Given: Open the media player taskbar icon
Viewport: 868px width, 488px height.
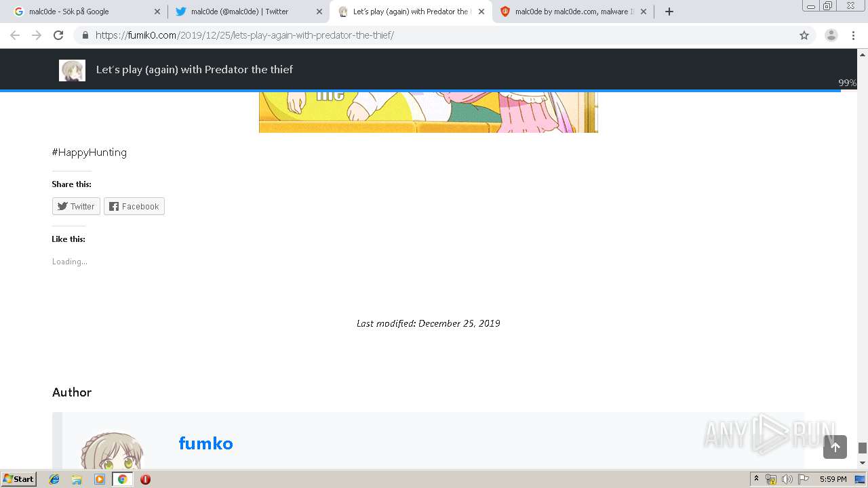Looking at the screenshot, I should pyautogui.click(x=100, y=479).
